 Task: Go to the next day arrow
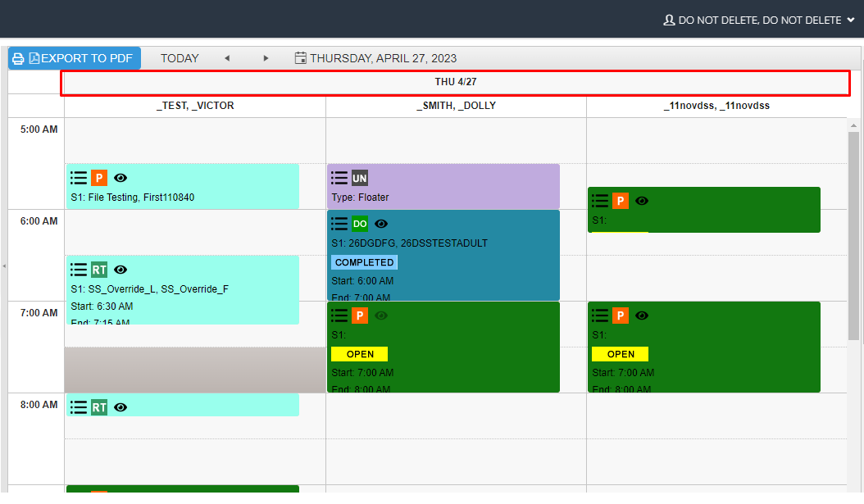[266, 58]
